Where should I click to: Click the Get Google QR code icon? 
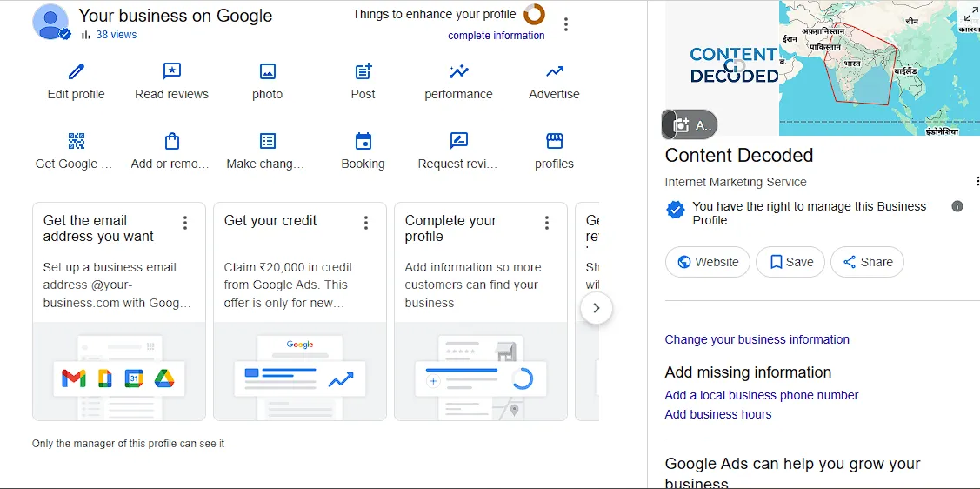pyautogui.click(x=77, y=141)
